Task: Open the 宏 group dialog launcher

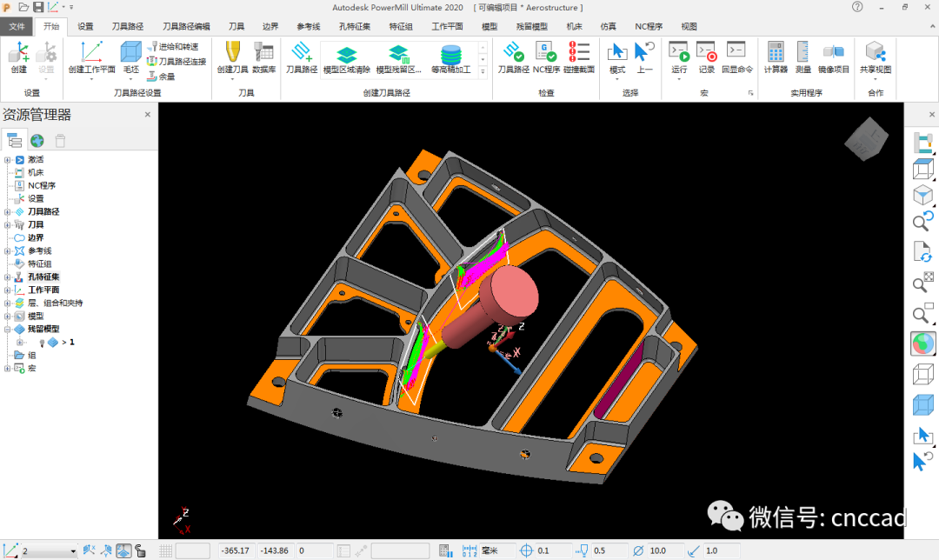Action: pos(750,93)
